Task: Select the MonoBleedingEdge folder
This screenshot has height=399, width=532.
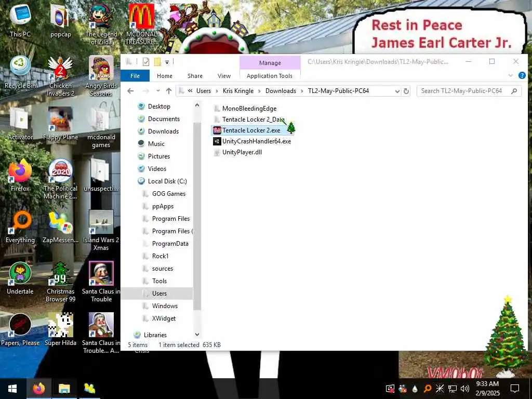Action: (x=245, y=109)
